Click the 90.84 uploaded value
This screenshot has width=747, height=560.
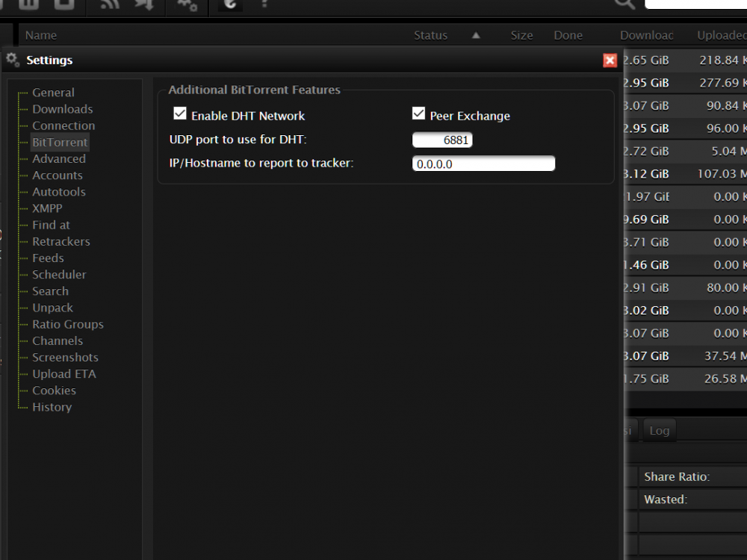(727, 106)
